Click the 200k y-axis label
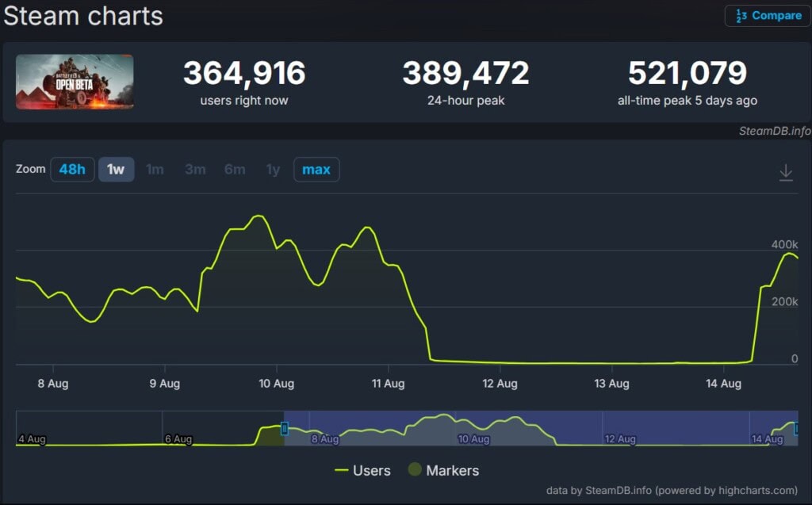 point(784,301)
